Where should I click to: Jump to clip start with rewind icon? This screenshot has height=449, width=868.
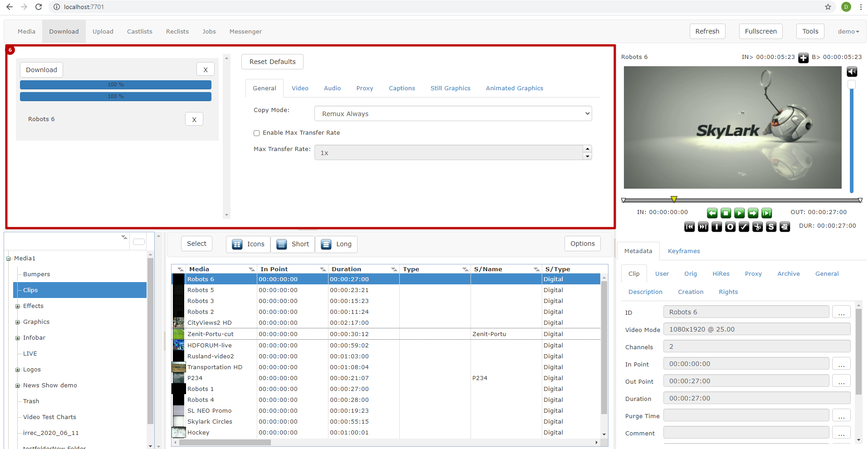(x=690, y=227)
